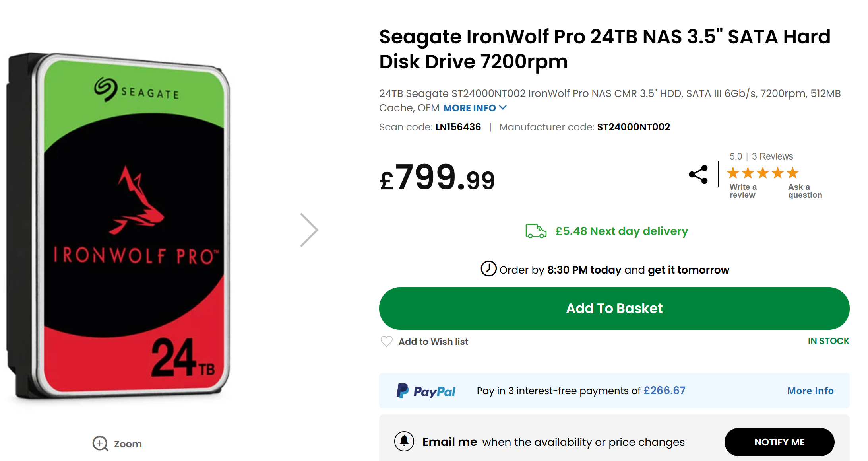Click the five-star rating
The height and width of the screenshot is (461, 868).
[763, 173]
